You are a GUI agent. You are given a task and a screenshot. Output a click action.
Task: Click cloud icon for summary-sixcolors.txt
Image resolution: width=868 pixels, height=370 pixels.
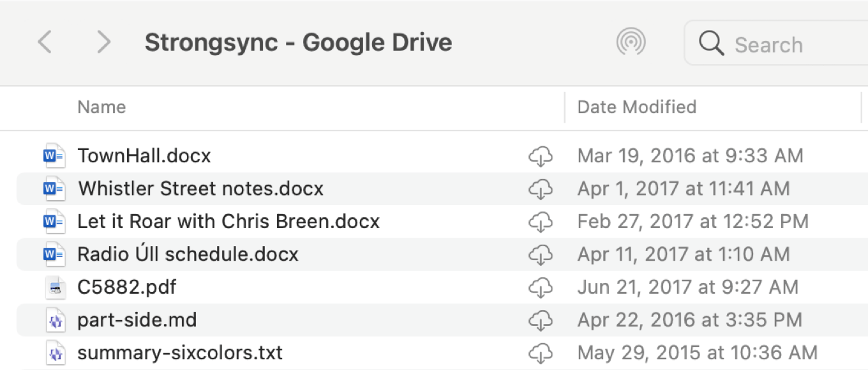[540, 353]
